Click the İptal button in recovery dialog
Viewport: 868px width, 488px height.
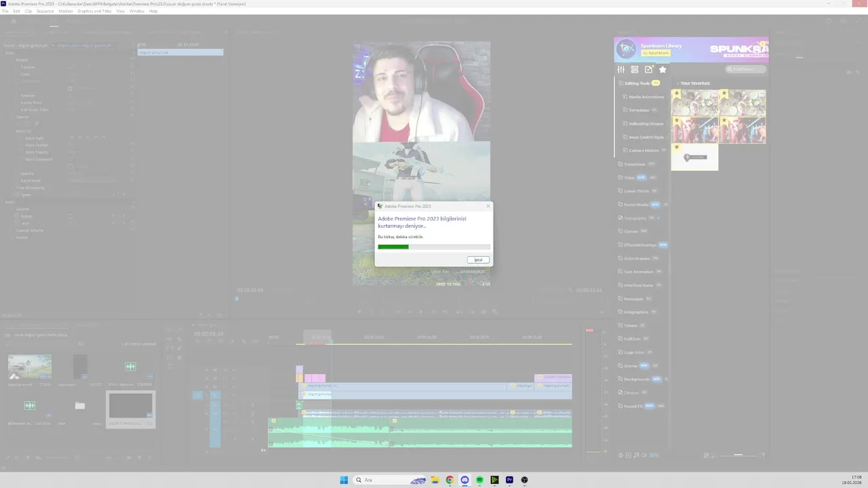tap(478, 260)
